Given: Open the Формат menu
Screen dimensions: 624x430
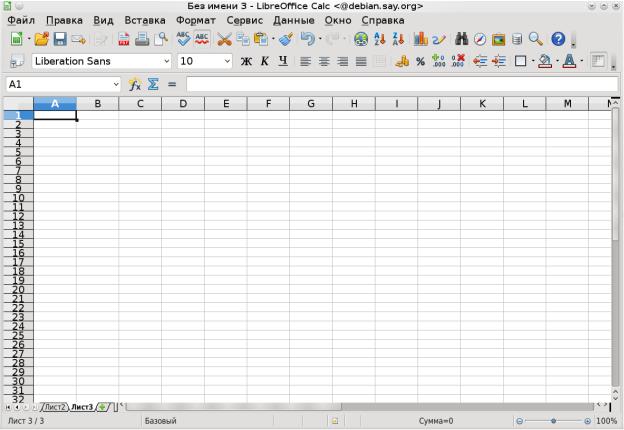Looking at the screenshot, I should 196,20.
